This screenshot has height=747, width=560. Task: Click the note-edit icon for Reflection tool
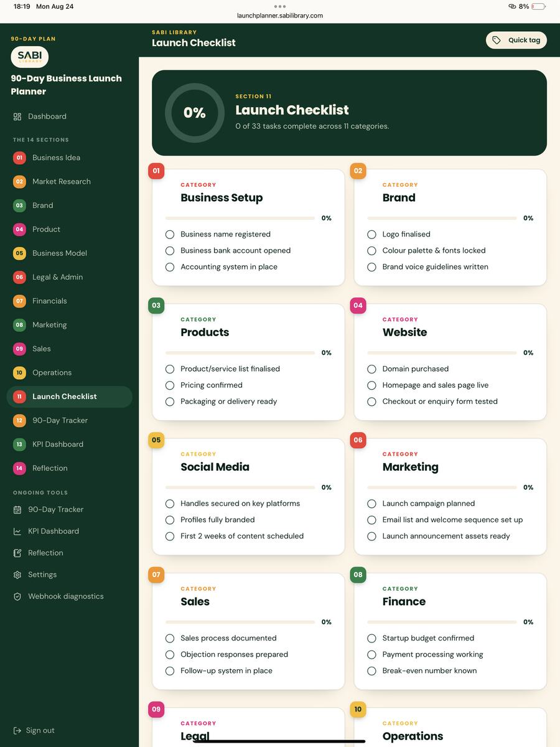click(17, 553)
